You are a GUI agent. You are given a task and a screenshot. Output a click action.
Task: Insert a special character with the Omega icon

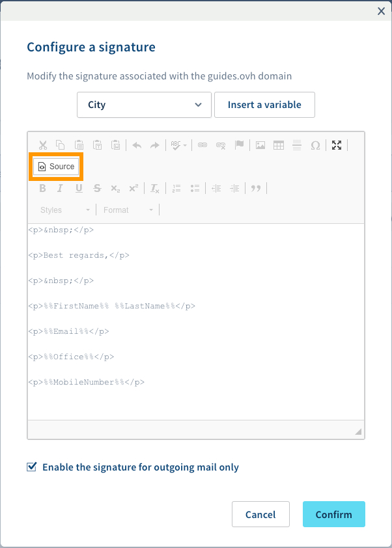tap(315, 145)
